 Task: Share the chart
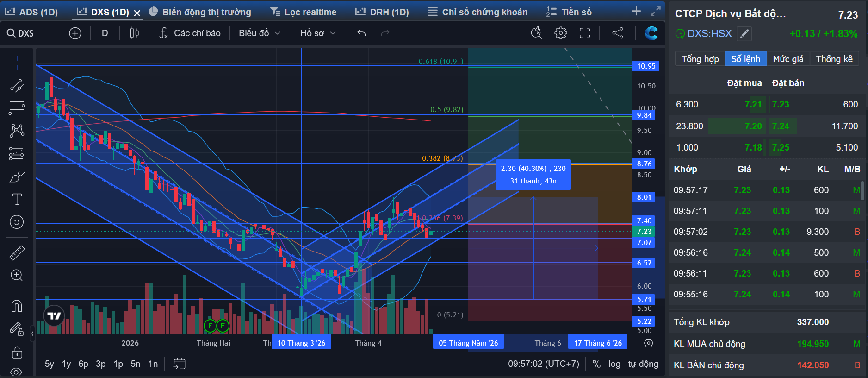618,33
